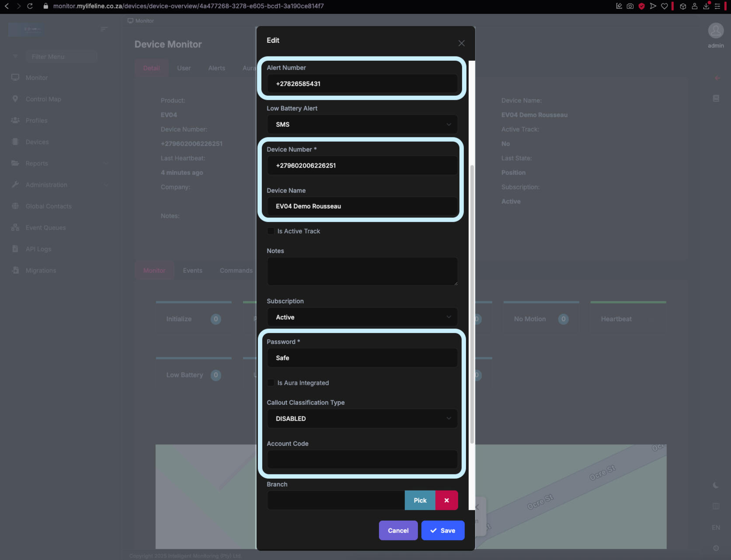Image resolution: width=731 pixels, height=560 pixels.
Task: Click the Monitor icon in sidebar
Action: coord(15,77)
